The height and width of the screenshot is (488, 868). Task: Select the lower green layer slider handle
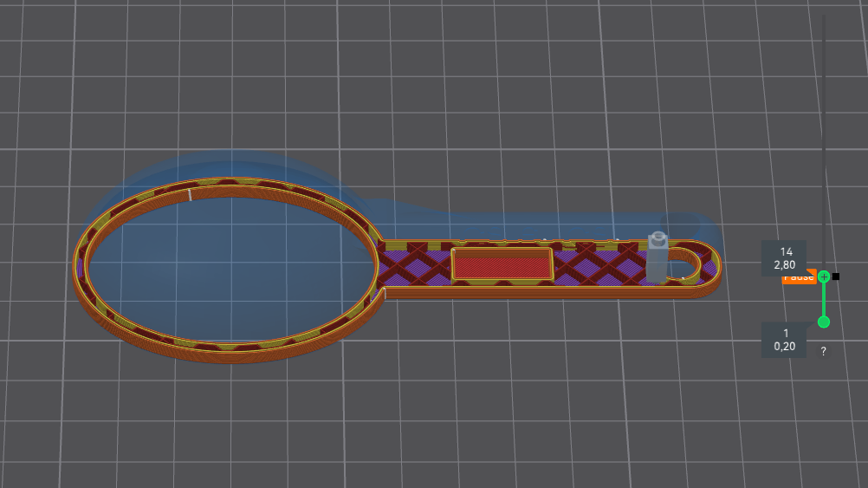[x=824, y=322]
